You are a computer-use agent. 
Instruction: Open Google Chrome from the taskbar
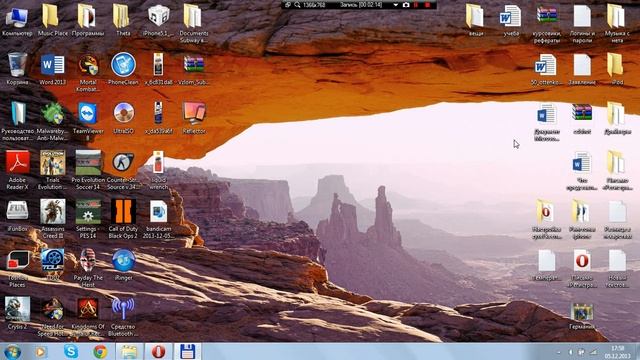[100, 351]
